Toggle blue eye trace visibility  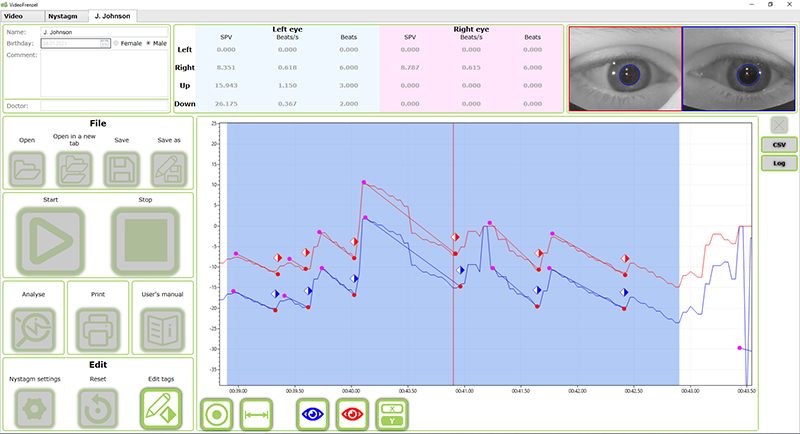point(312,414)
